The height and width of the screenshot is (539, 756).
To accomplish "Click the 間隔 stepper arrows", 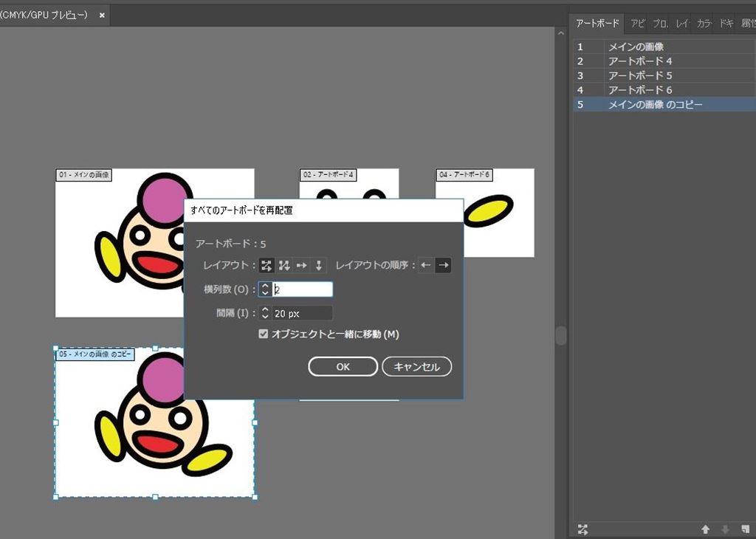I will tap(266, 314).
